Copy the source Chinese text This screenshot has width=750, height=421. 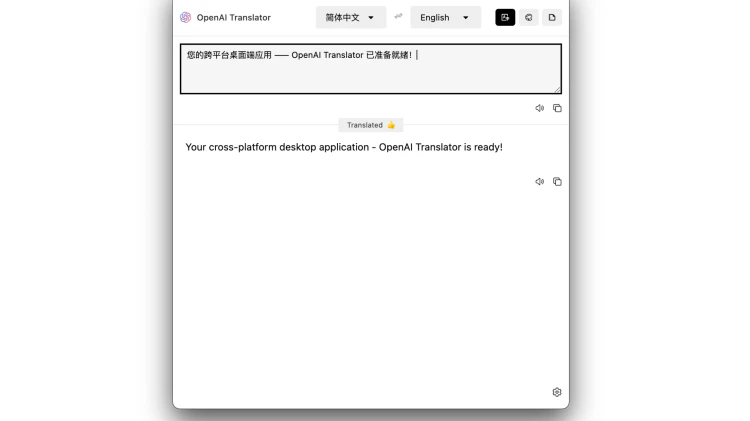point(557,108)
